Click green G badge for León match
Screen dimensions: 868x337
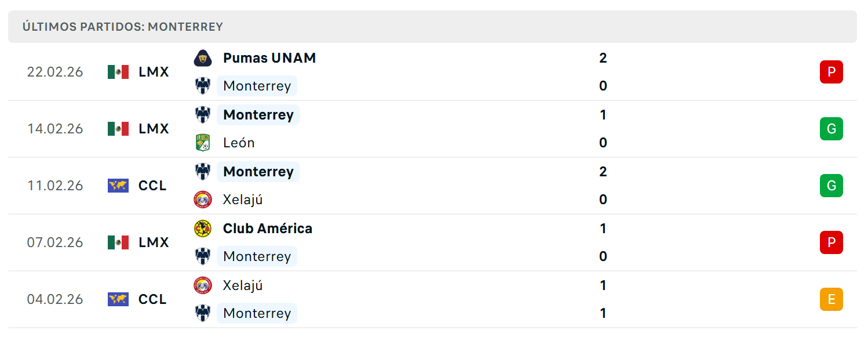(x=831, y=129)
